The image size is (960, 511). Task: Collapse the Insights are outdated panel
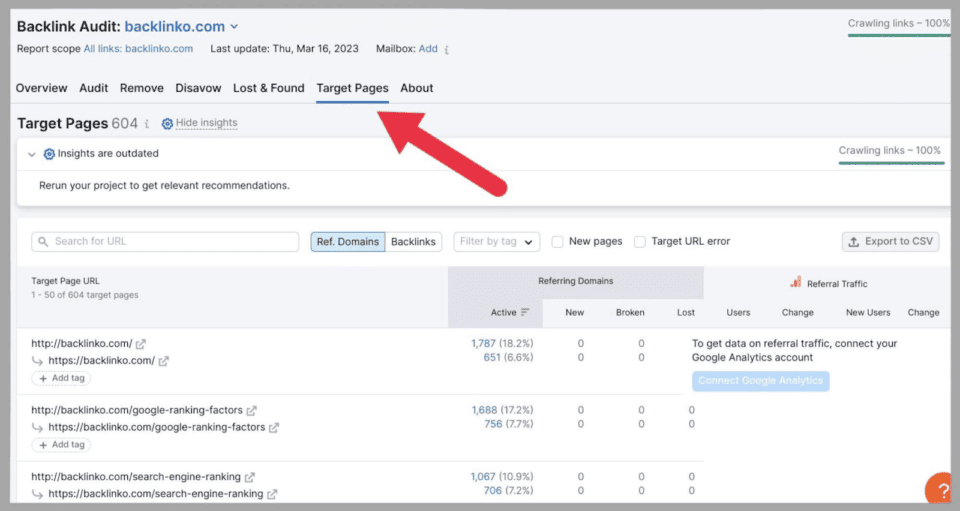[x=32, y=154]
